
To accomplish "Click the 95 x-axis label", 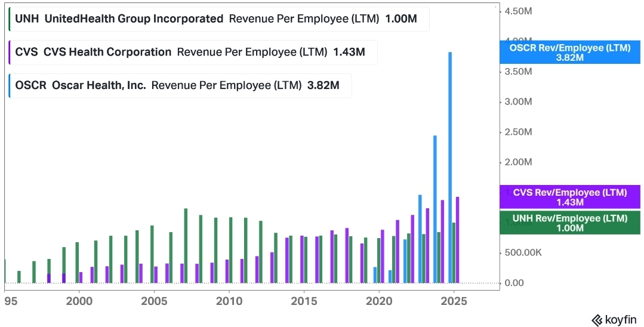I will tap(11, 301).
